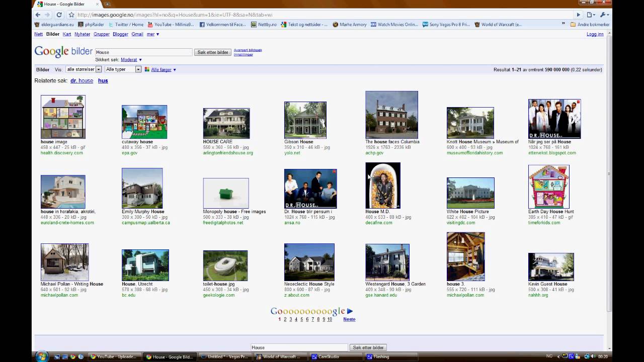
Task: Open the Chrome page menu icon
Action: 591,15
